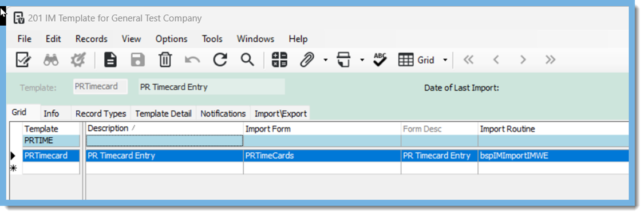Open the Windows menu
The width and height of the screenshot is (644, 215).
(255, 39)
